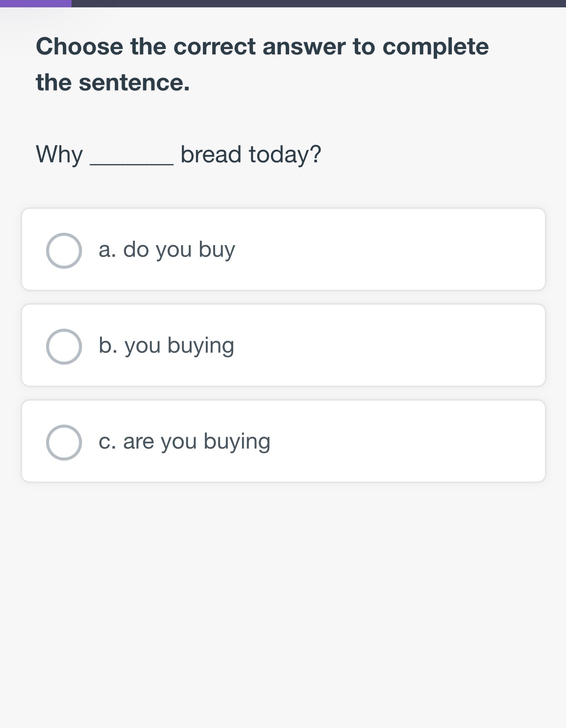Click the filled segment of the progress indicator
566x728 pixels.
pyautogui.click(x=34, y=4)
